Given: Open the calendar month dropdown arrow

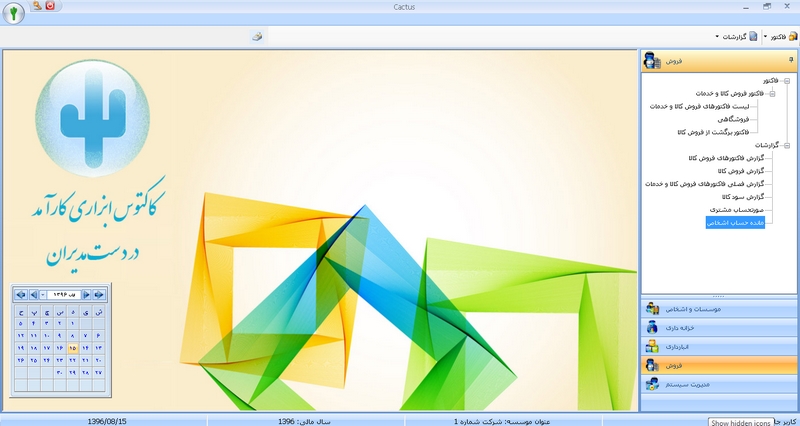Looking at the screenshot, I should pyautogui.click(x=43, y=294).
